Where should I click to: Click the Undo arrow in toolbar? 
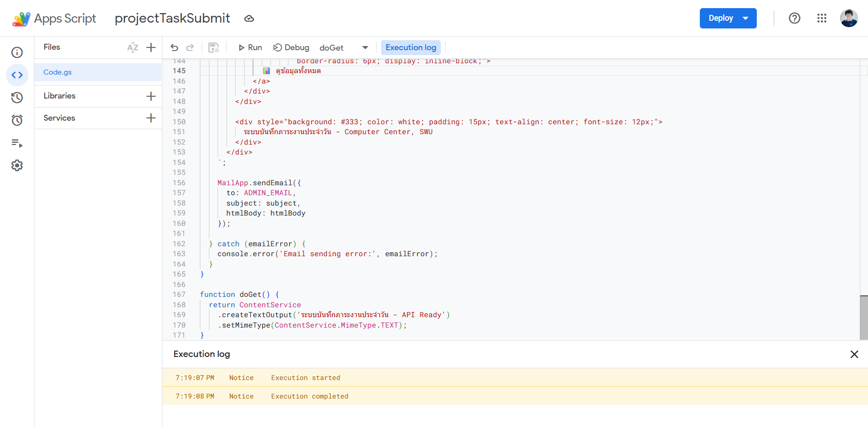click(175, 47)
